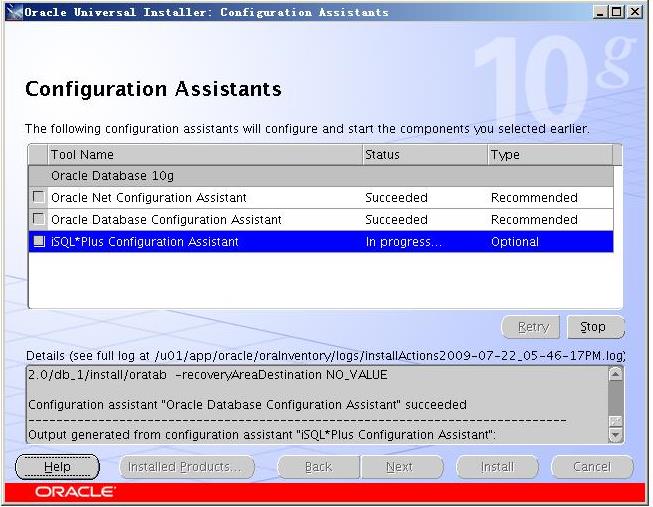Open Installed Products list
653x507 pixels.
pos(186,467)
